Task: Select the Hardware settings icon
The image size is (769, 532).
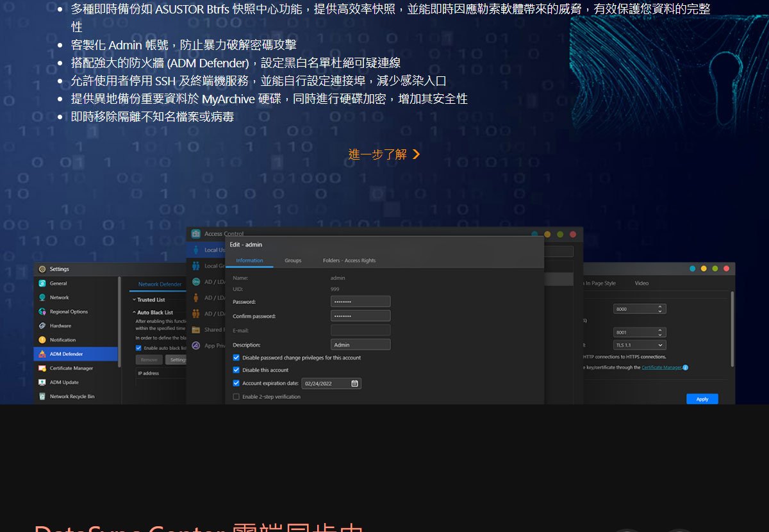Action: tap(42, 326)
